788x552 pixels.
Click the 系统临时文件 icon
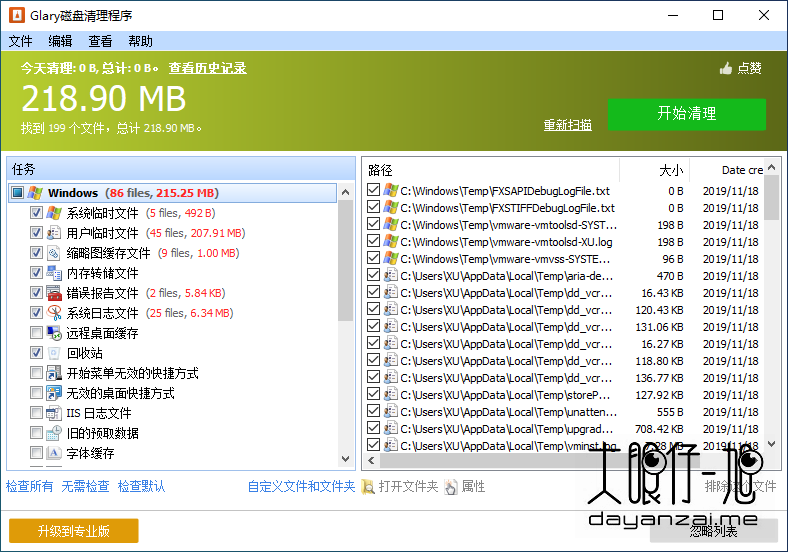54,213
